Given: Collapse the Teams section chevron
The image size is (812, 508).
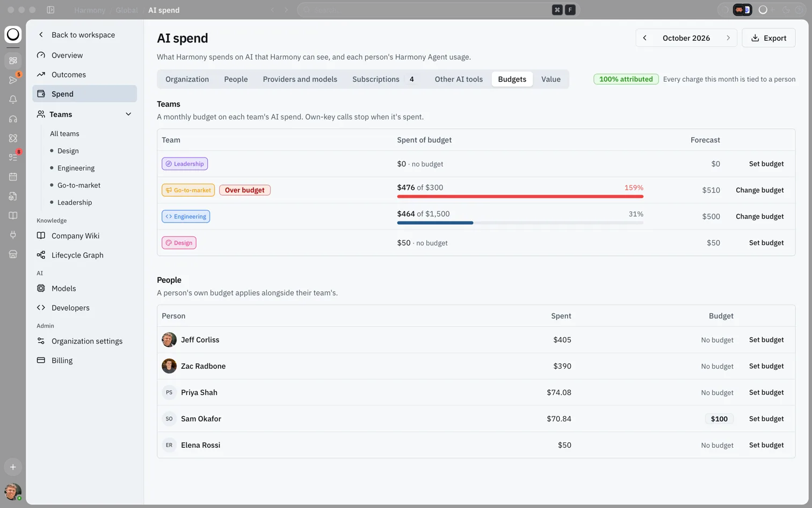Looking at the screenshot, I should point(128,114).
